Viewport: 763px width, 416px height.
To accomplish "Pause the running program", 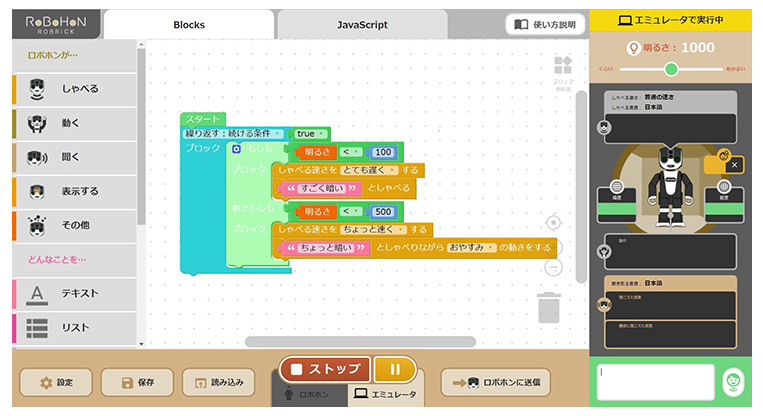I will pos(395,370).
